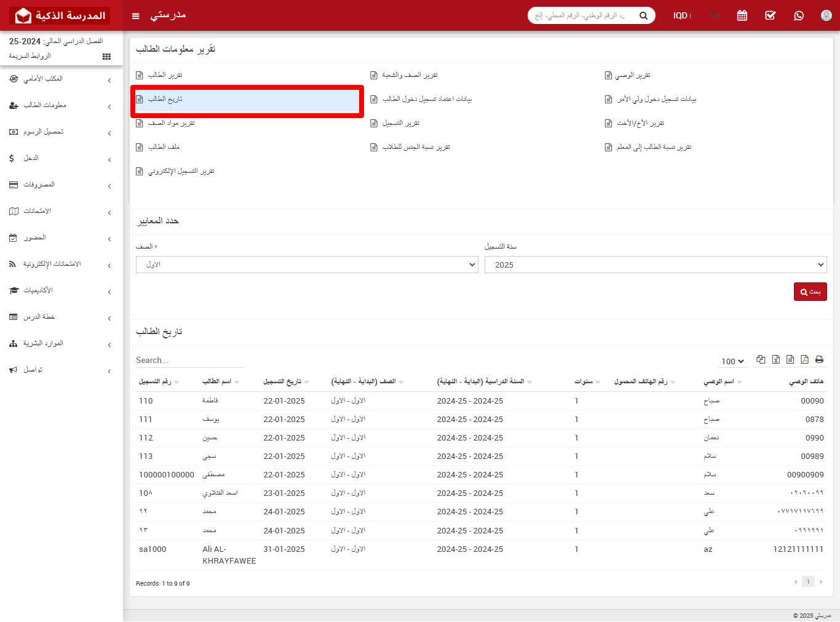Viewport: 840px width, 622px height.
Task: Export table as PDF
Action: pos(804,360)
